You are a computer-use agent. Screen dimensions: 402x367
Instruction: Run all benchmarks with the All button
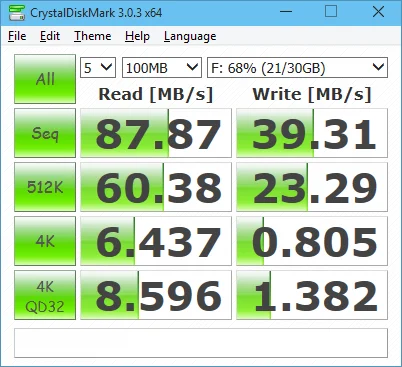45,79
